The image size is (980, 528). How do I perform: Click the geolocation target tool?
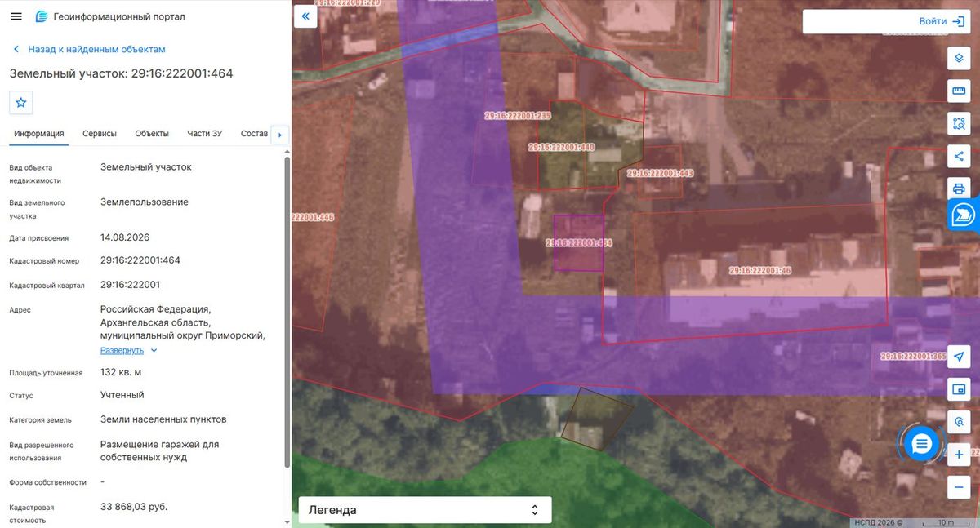click(x=959, y=421)
